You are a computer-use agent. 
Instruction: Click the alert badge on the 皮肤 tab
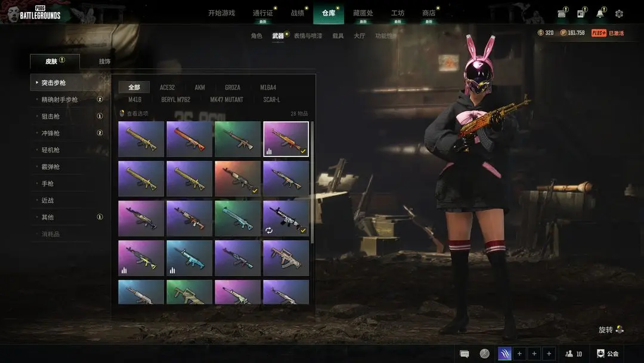pos(62,60)
